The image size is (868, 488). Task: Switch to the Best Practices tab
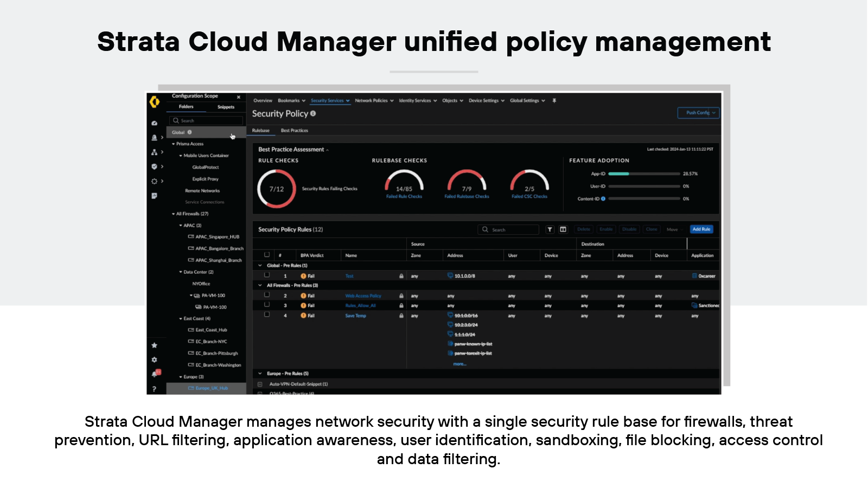point(294,130)
